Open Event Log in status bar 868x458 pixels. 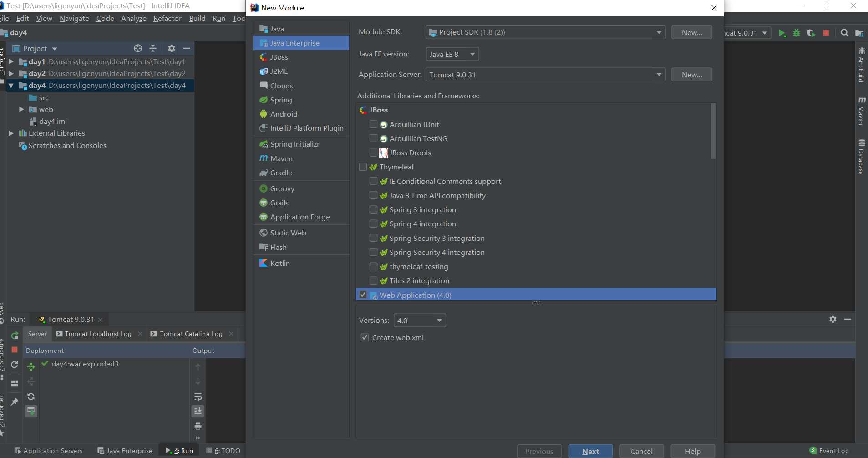[829, 451]
